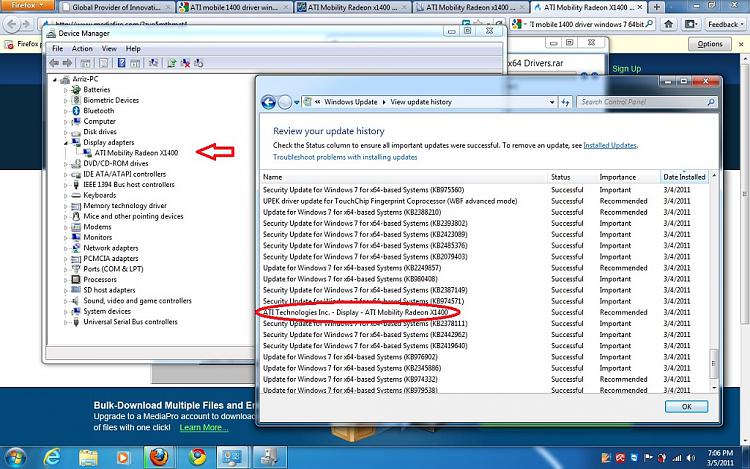This screenshot has width=750, height=469.
Task: Click the Learn More link
Action: click(204, 427)
